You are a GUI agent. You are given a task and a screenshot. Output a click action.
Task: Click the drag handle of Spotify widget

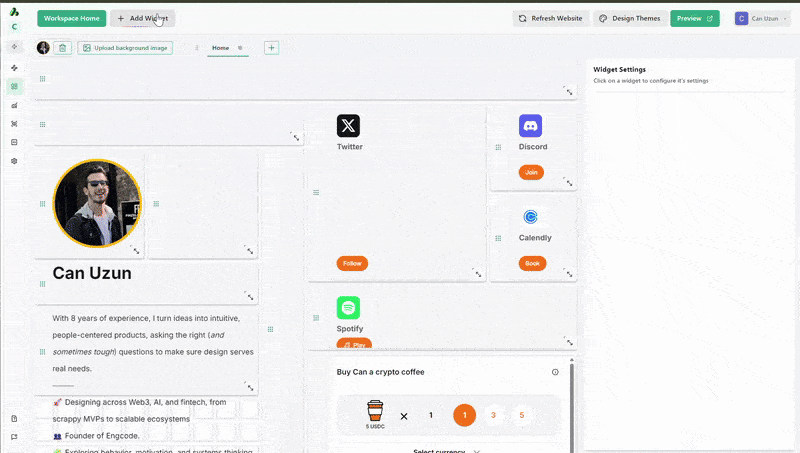pos(316,318)
